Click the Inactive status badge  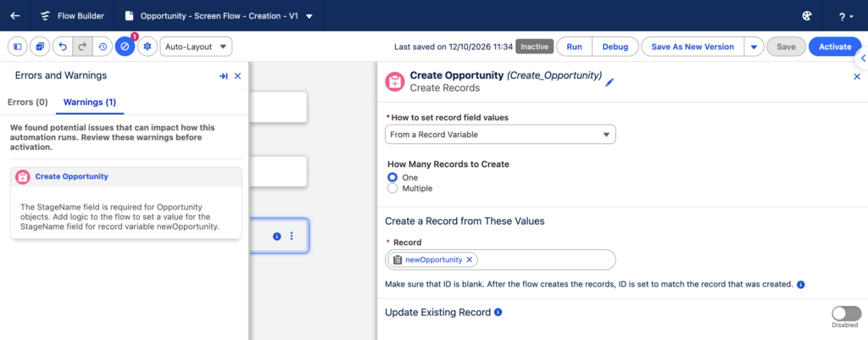[534, 47]
